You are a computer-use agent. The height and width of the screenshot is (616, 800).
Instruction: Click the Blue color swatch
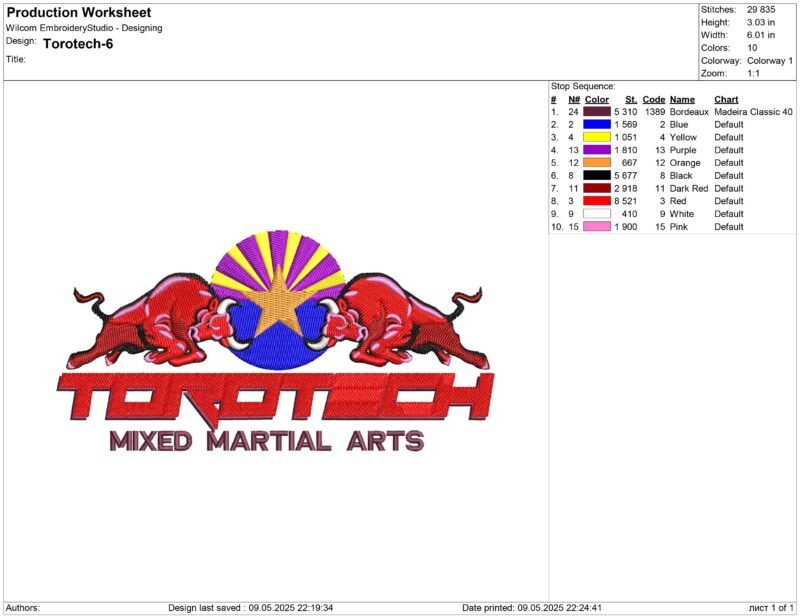[596, 125]
